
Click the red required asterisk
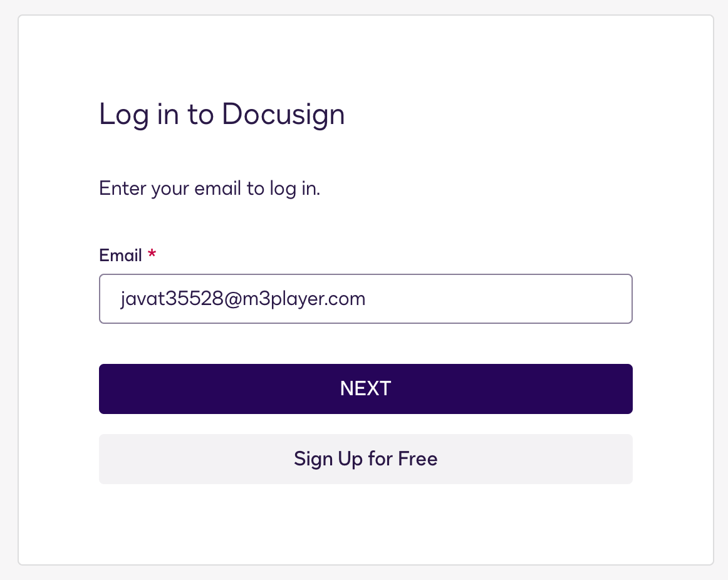coord(152,253)
